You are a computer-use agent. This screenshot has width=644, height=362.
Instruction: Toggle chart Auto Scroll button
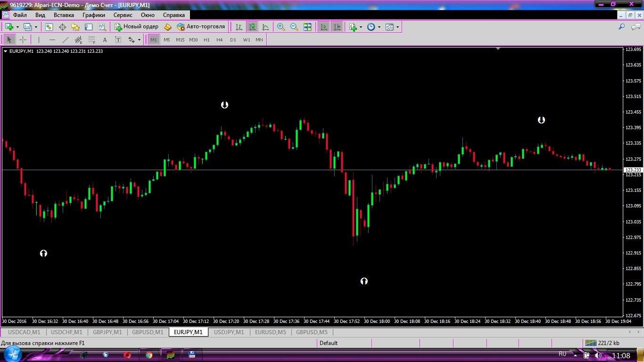[324, 27]
